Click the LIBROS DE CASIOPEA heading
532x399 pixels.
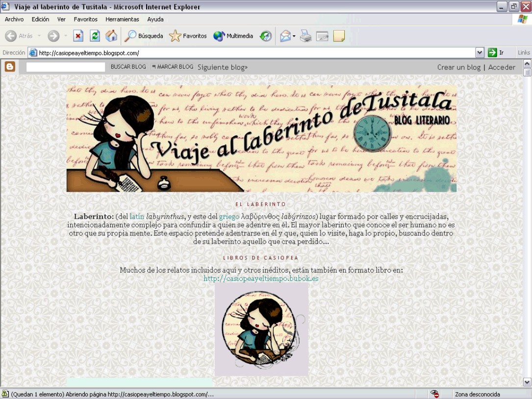tap(261, 258)
